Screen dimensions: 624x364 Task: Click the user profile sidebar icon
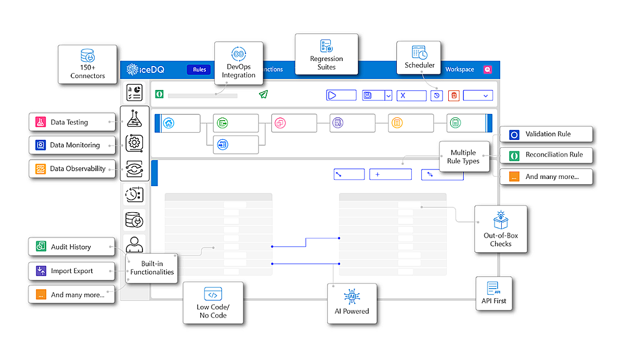134,244
